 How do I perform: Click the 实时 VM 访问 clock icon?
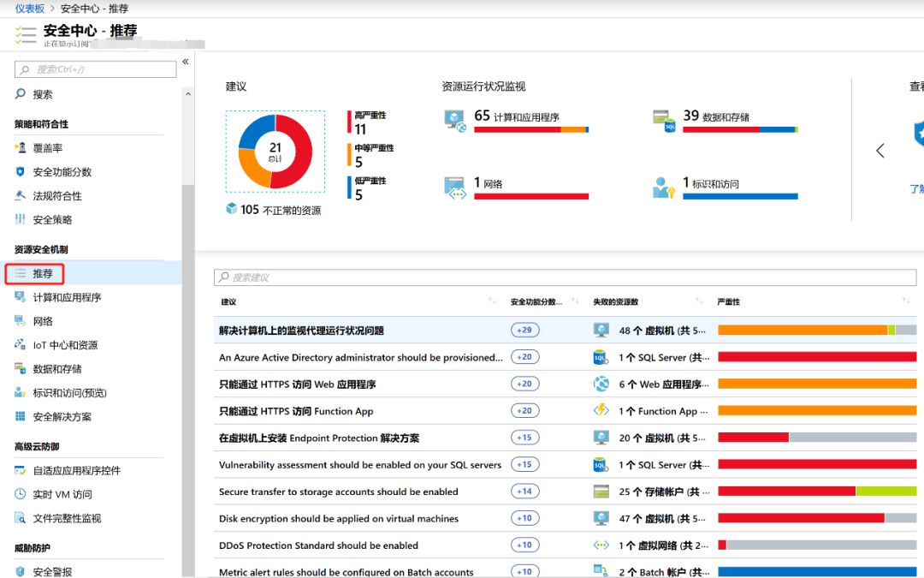[x=21, y=494]
